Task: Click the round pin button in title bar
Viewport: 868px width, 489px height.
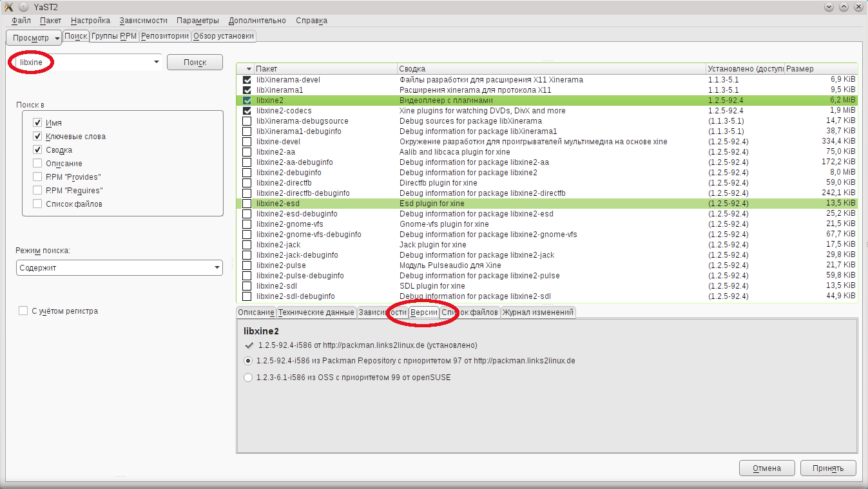Action: point(24,7)
